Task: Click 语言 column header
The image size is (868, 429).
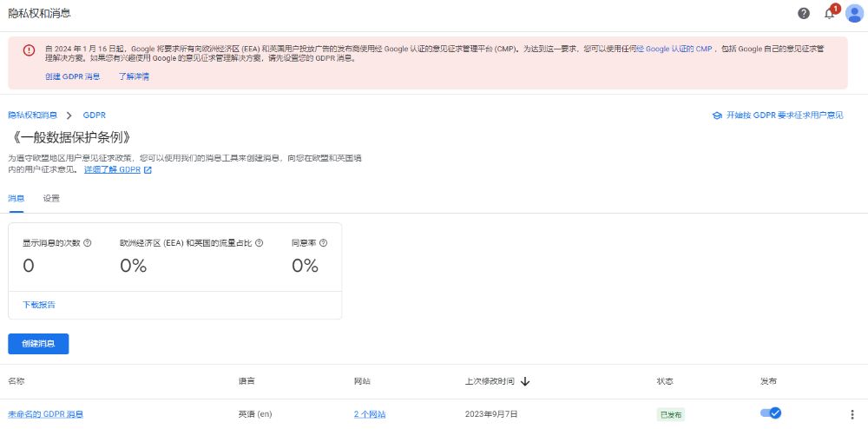Action: click(247, 381)
